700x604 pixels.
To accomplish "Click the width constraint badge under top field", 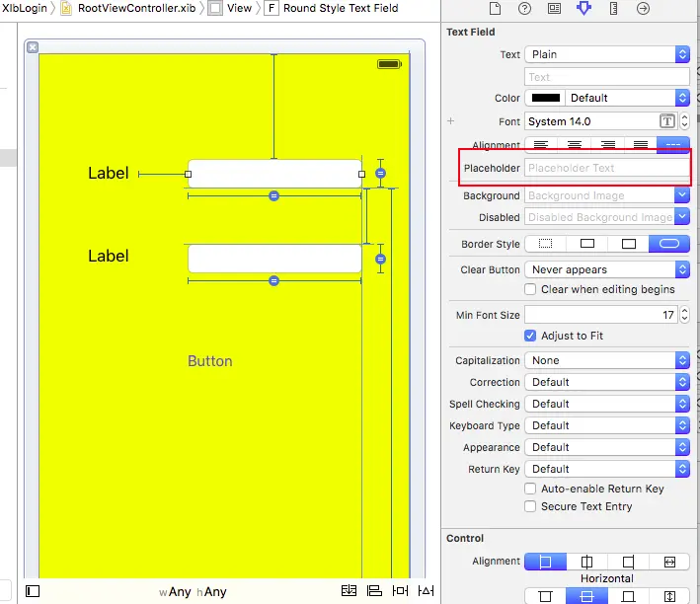I will click(274, 196).
